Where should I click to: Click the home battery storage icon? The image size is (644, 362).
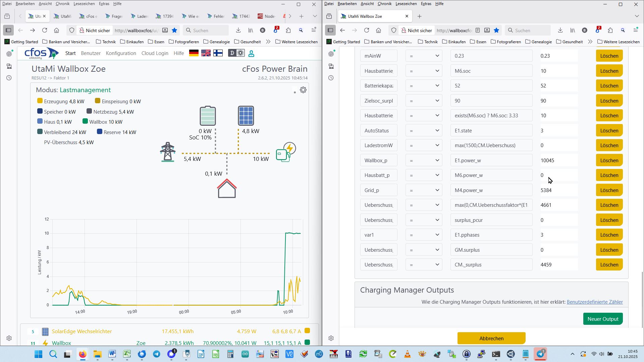208,116
